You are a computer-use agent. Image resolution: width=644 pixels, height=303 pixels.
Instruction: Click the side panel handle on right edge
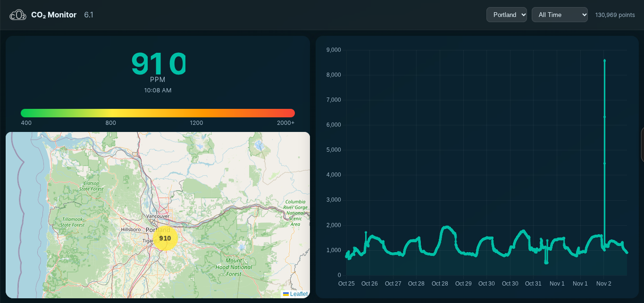[642, 145]
